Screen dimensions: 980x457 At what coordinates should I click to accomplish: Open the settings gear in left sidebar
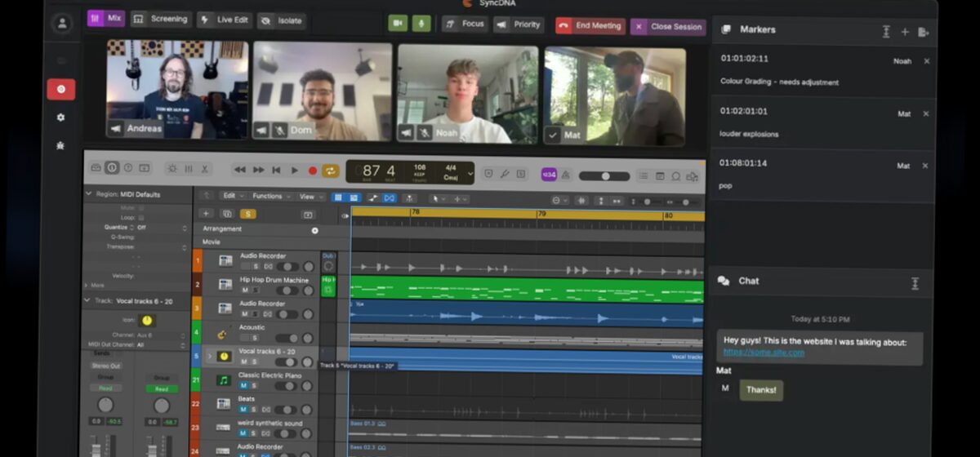coord(60,118)
